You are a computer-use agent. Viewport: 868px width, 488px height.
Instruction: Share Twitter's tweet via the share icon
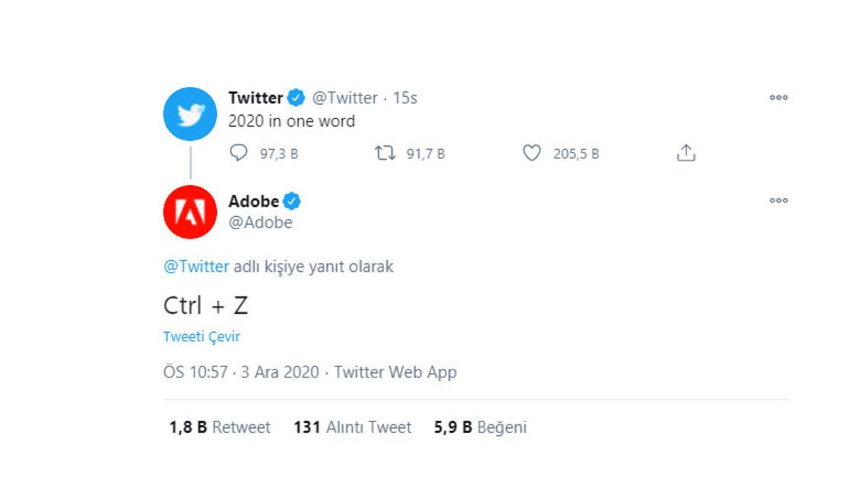tap(683, 153)
